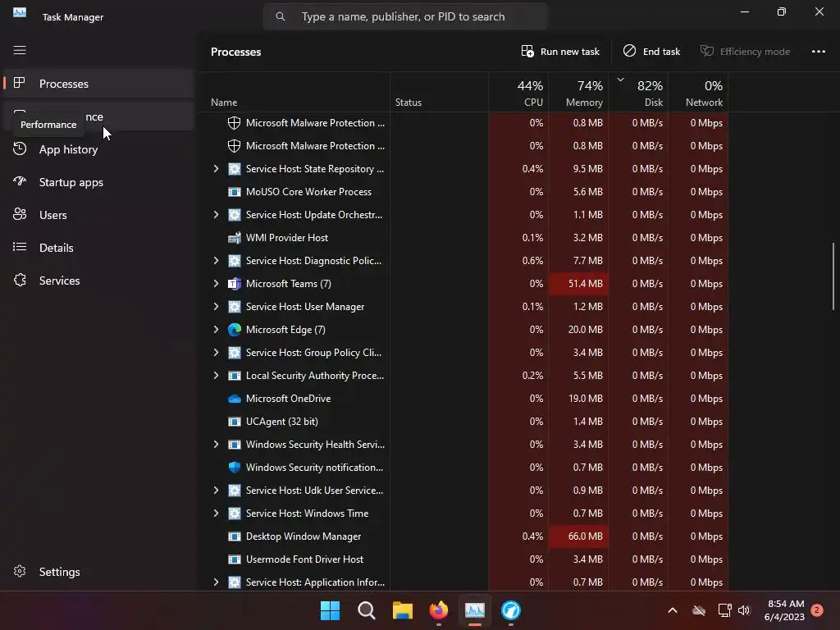Viewport: 840px width, 630px height.
Task: Click the Desktop Window Manager process icon
Action: [x=234, y=536]
